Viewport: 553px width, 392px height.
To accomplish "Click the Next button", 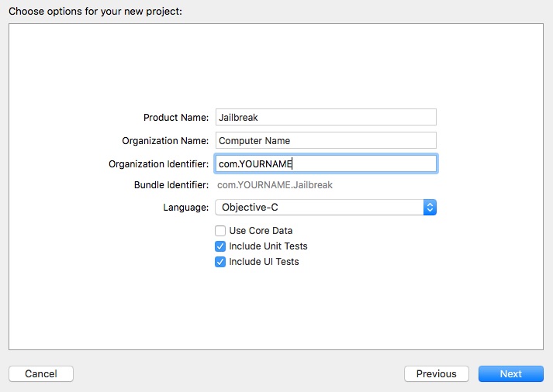I will pyautogui.click(x=510, y=373).
